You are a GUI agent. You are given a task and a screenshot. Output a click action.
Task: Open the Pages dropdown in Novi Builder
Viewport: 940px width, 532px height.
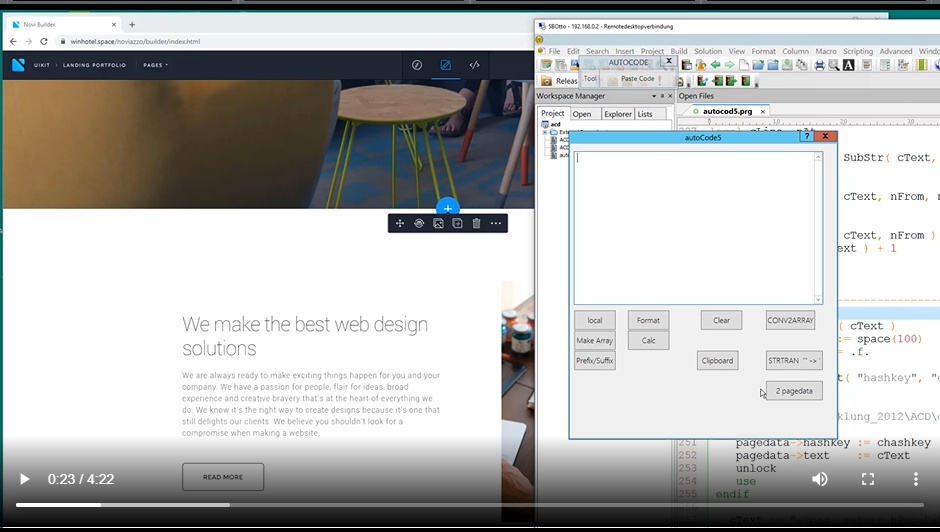(155, 65)
